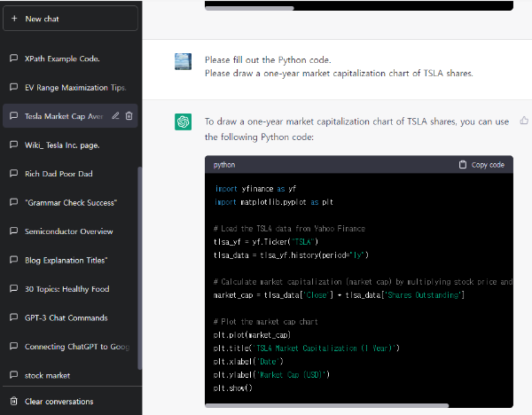Click the '# Load the TSLA data' comment

289,229
